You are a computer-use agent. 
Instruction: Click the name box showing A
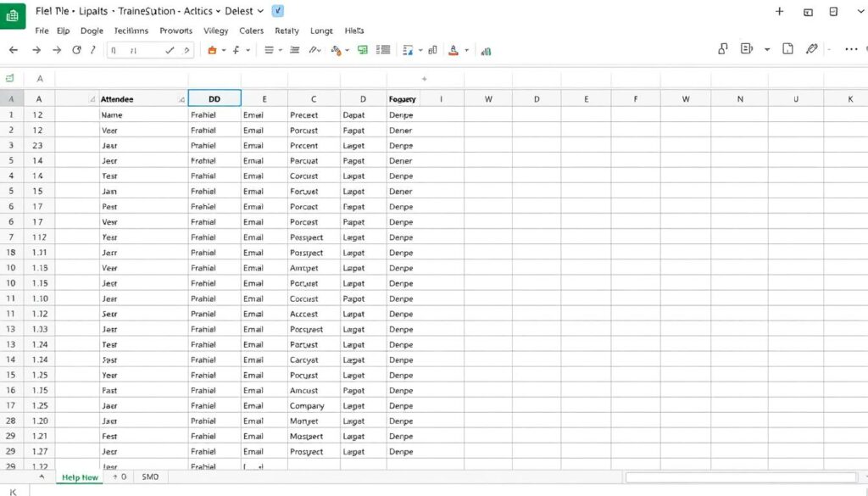pyautogui.click(x=40, y=79)
